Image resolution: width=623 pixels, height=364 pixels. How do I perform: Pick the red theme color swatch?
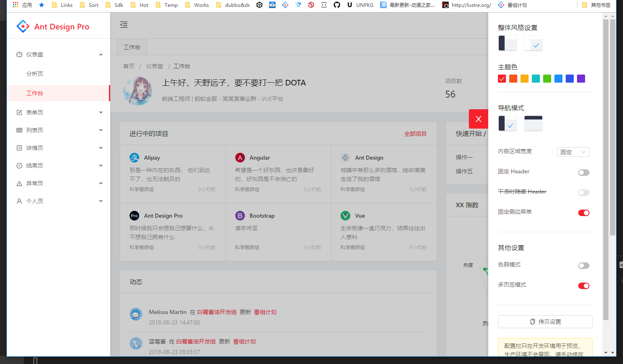[x=502, y=79]
